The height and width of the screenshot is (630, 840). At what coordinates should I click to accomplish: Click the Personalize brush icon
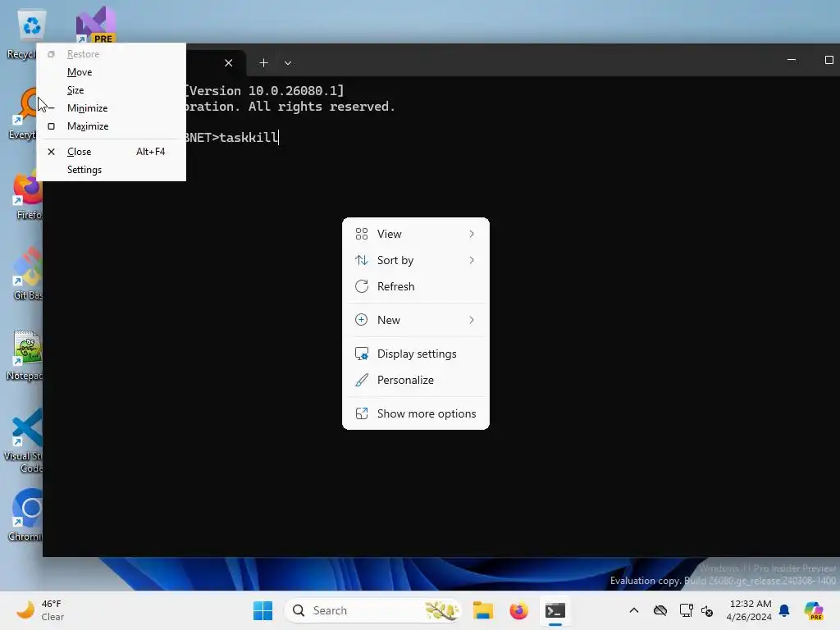(362, 381)
